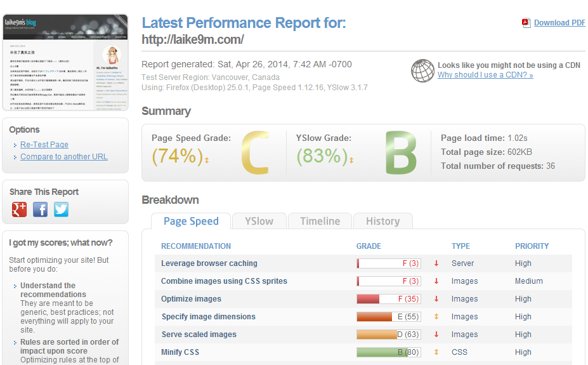Click the large B grade letter
This screenshot has width=588, height=365.
click(x=401, y=153)
